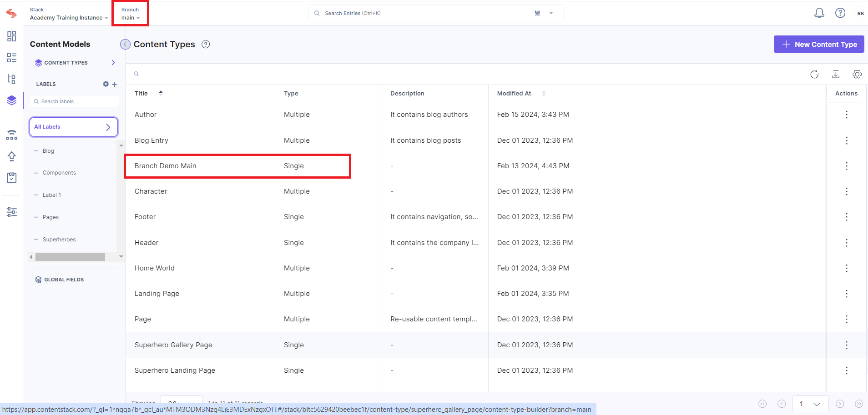Select the Content Models stack icon

11,100
